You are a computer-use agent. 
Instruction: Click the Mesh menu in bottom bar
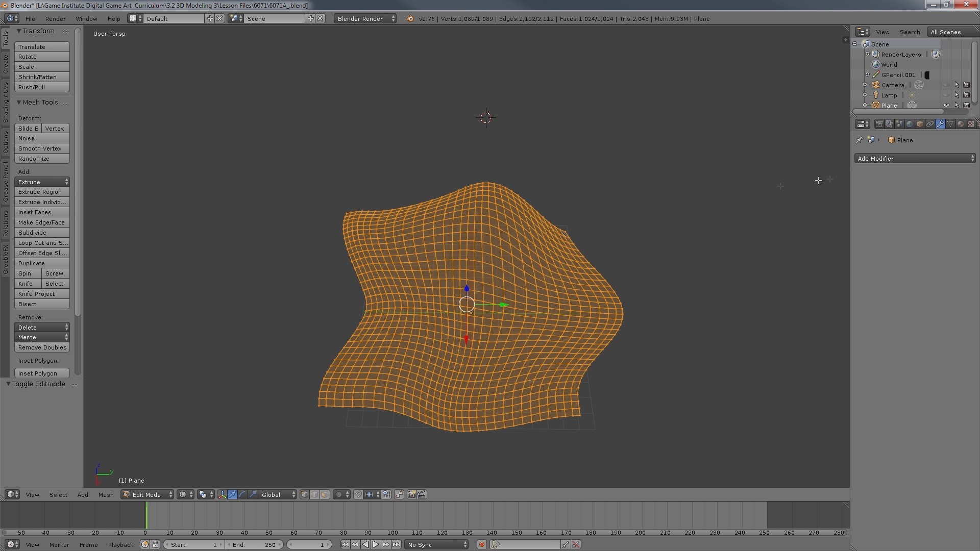click(105, 494)
